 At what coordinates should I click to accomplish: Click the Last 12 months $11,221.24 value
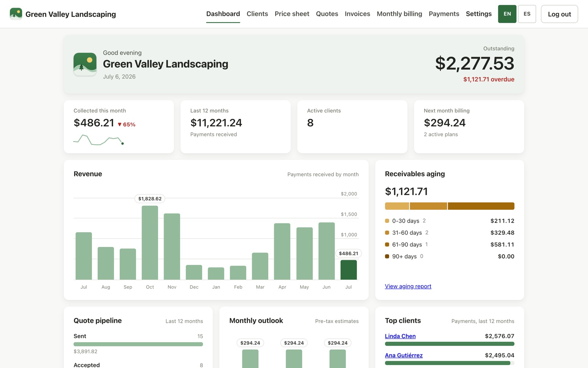[x=216, y=123]
